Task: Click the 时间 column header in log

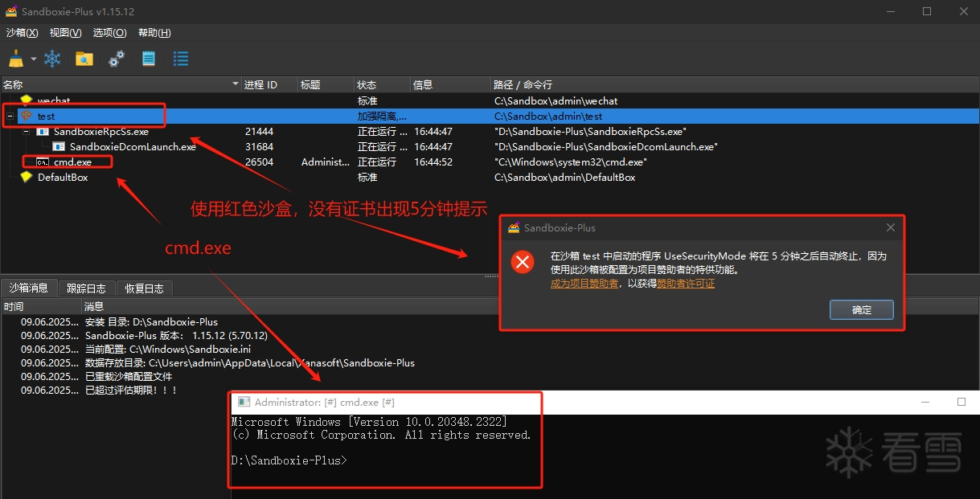Action: click(41, 306)
